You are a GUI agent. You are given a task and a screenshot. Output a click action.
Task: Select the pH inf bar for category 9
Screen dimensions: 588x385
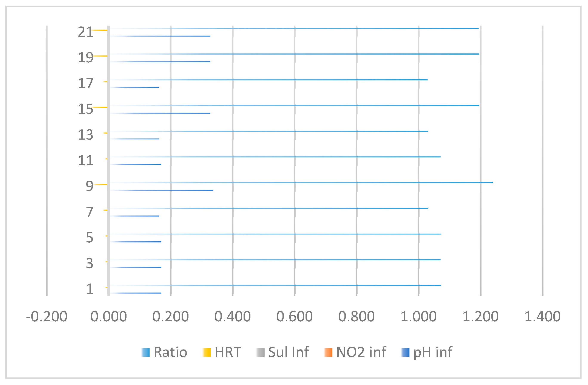pos(162,190)
